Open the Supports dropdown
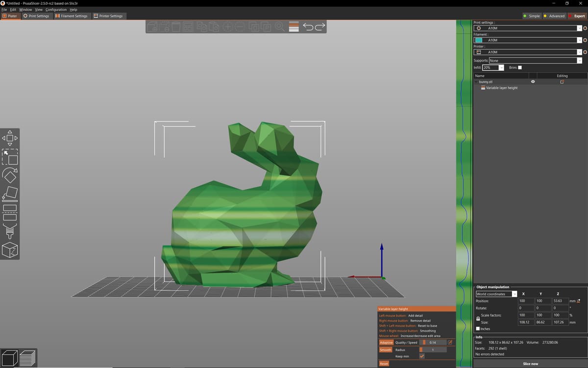Screen dimensions: 588x368 click(x=536, y=60)
